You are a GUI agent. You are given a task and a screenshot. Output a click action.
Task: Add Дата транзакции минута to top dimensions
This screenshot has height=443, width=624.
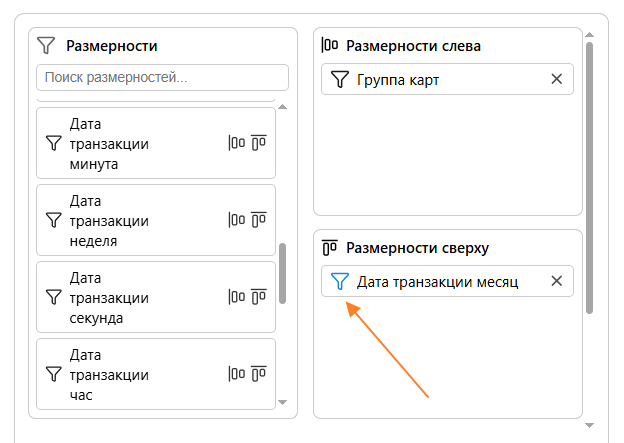[259, 143]
